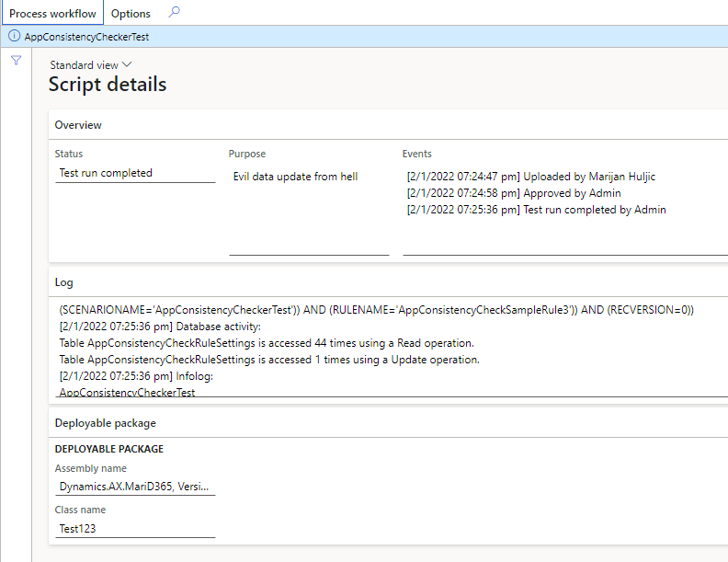This screenshot has width=728, height=562.
Task: Collapse the Overview section header
Action: click(388, 124)
